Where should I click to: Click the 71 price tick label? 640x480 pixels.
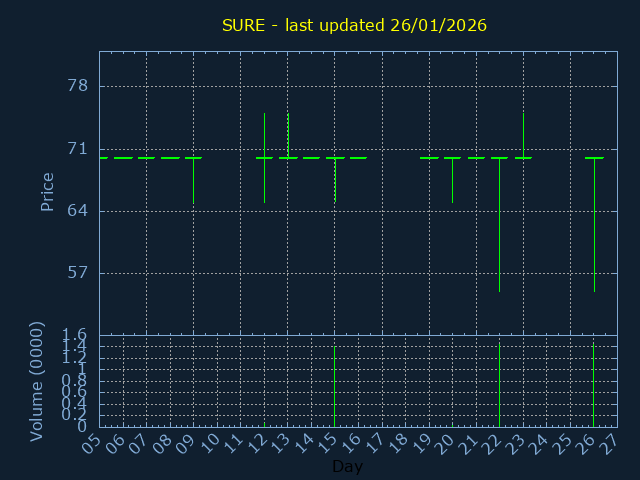point(77,149)
